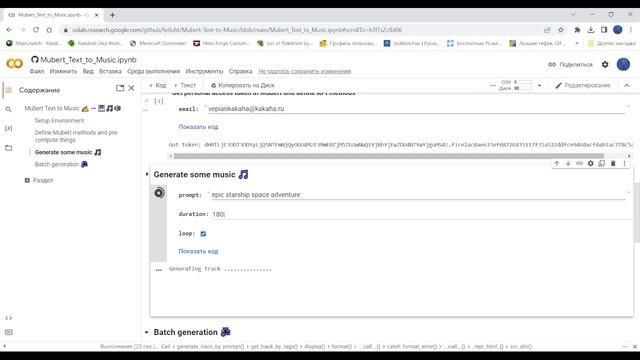Open the Справка menu

[240, 71]
